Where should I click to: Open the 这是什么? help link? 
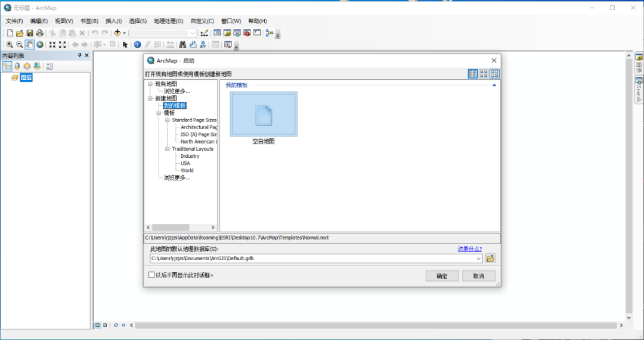469,248
